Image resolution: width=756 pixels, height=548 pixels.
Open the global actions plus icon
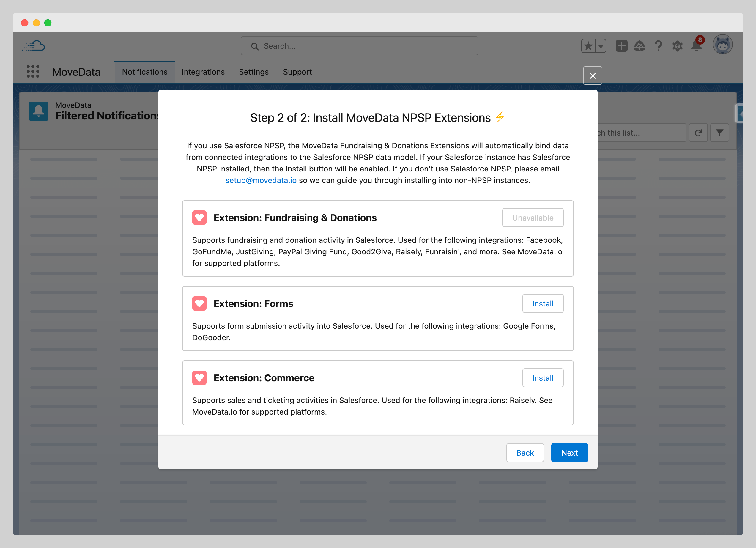[x=621, y=46]
